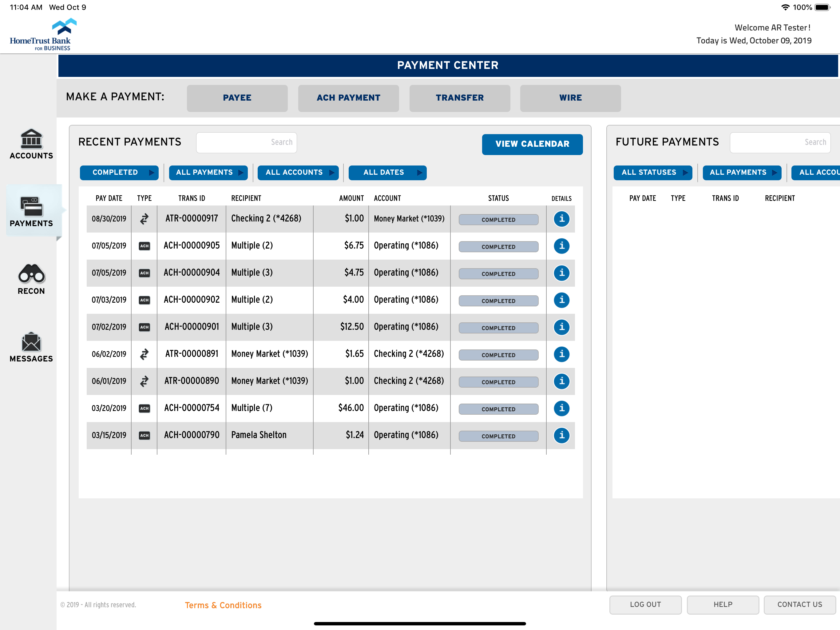Expand All Statuses filter in Future Payments

[x=653, y=173]
